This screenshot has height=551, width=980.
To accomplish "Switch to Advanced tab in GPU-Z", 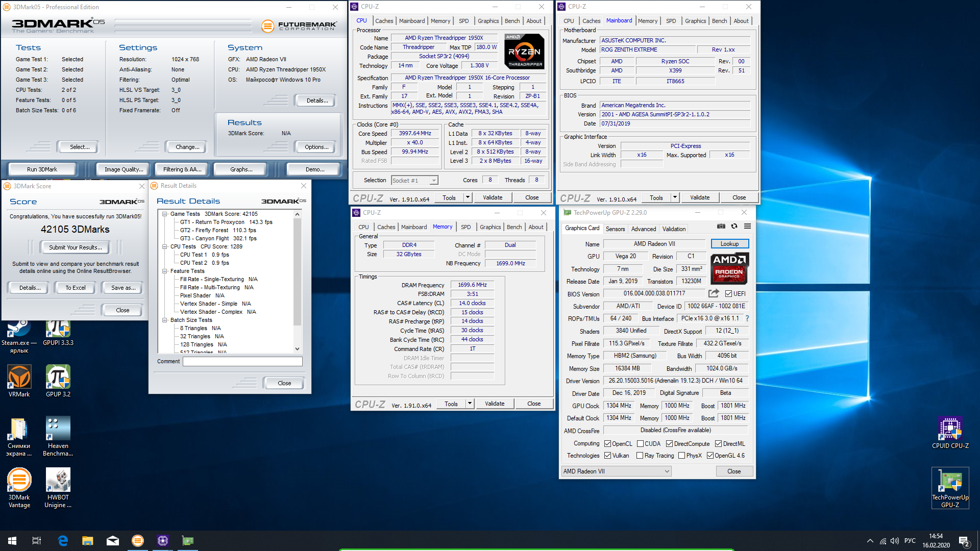I will click(x=644, y=229).
